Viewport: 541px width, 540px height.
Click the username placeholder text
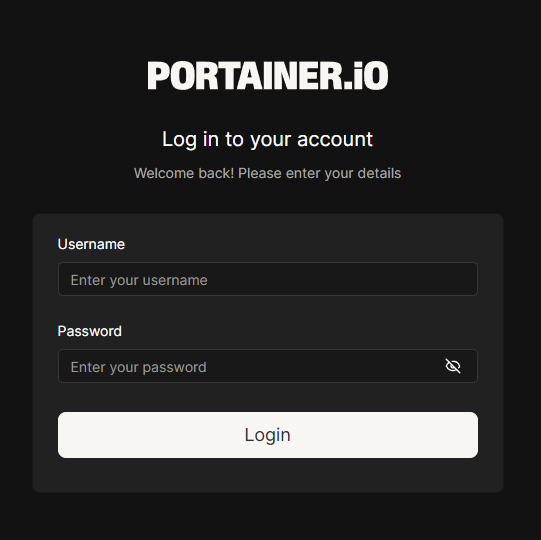[x=139, y=280]
